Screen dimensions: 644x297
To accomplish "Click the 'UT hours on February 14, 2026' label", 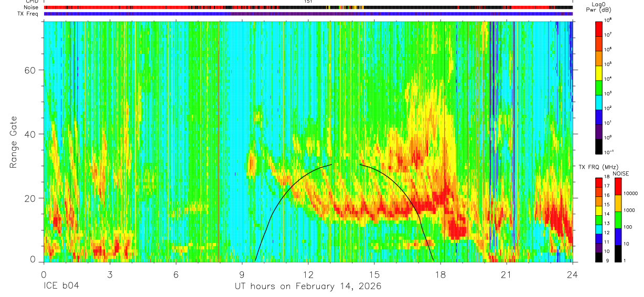I will click(x=308, y=287).
